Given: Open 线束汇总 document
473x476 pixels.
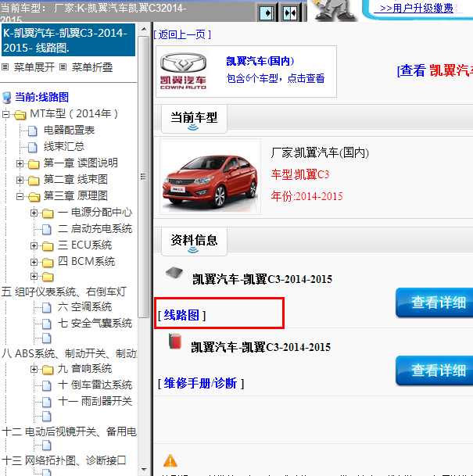Looking at the screenshot, I should (64, 147).
